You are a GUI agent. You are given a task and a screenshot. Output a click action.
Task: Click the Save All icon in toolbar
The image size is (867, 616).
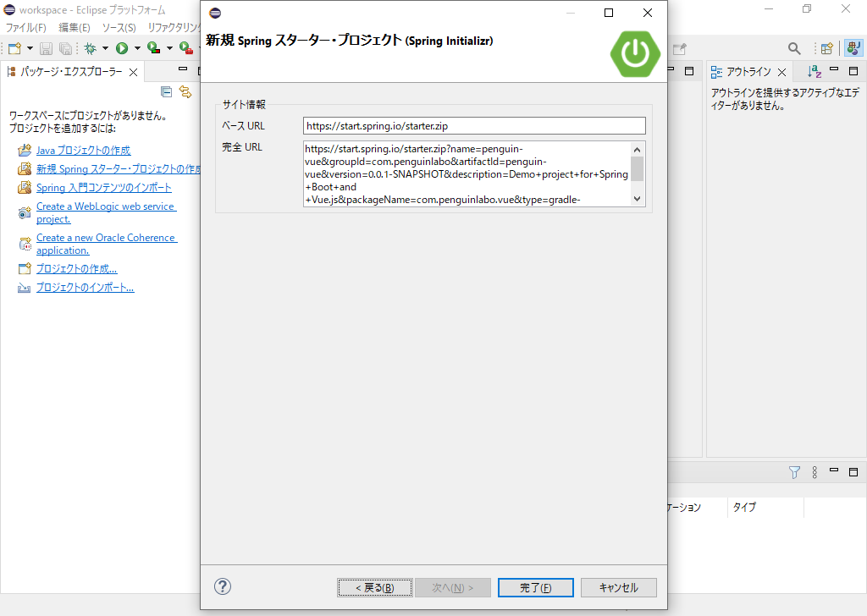65,48
